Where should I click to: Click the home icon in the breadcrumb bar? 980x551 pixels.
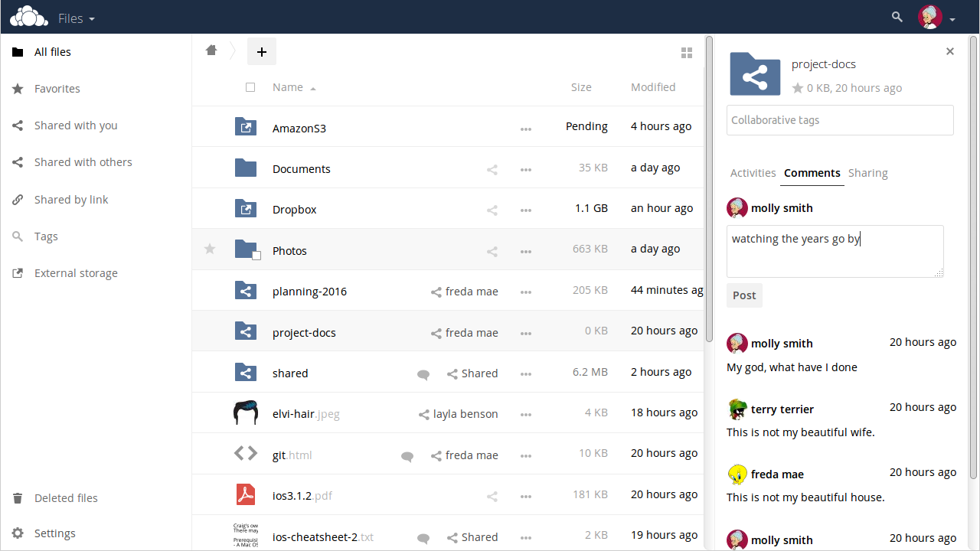[x=211, y=50]
